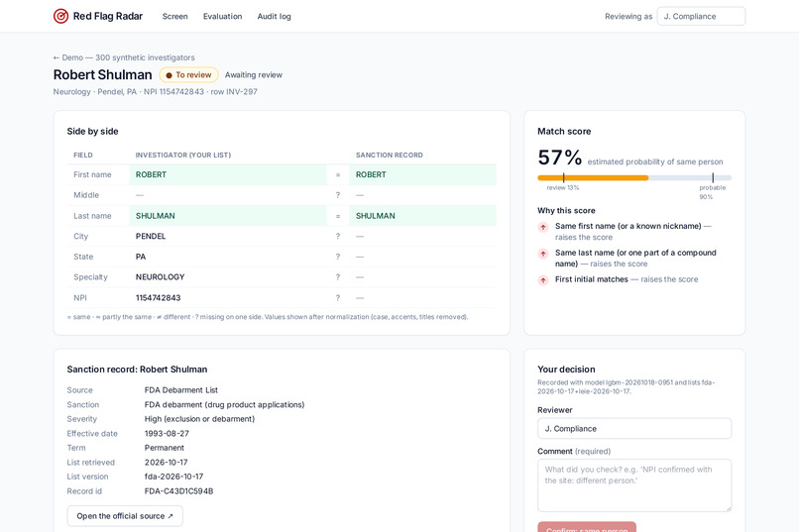Click the Awaiting review status text

[x=253, y=75]
